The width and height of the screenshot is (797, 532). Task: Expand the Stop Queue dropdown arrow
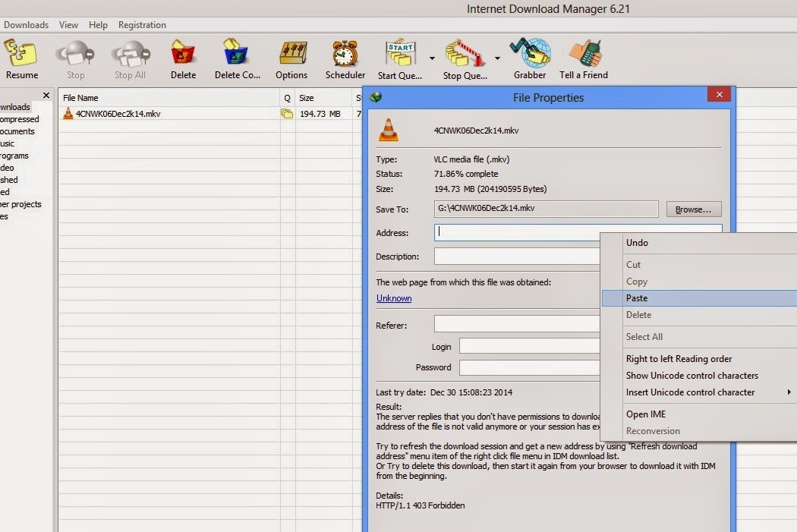click(497, 58)
